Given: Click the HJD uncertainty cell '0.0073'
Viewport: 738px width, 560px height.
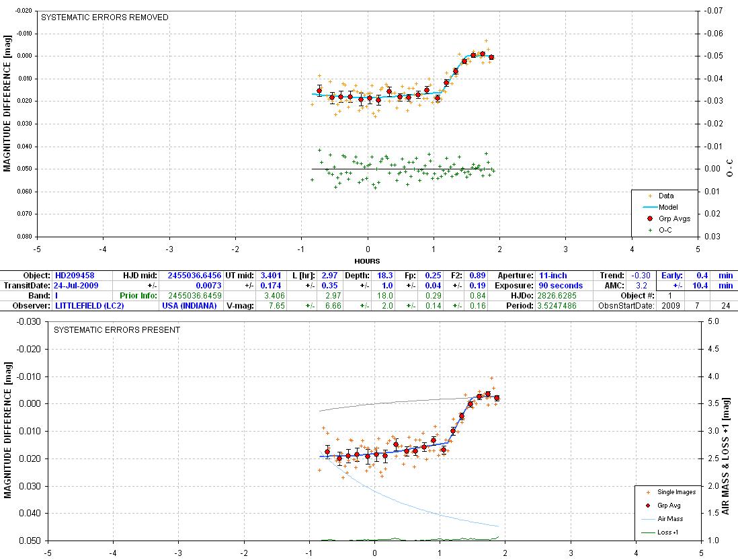Looking at the screenshot, I should pos(208,286).
